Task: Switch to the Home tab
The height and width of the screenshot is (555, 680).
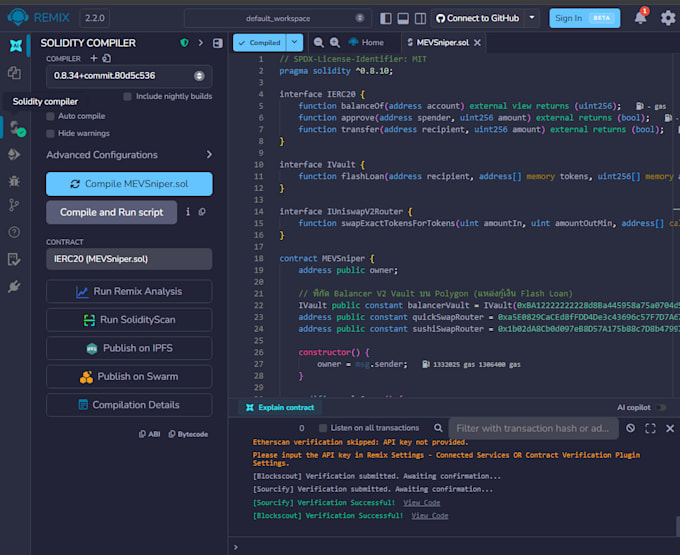Action: tap(366, 42)
